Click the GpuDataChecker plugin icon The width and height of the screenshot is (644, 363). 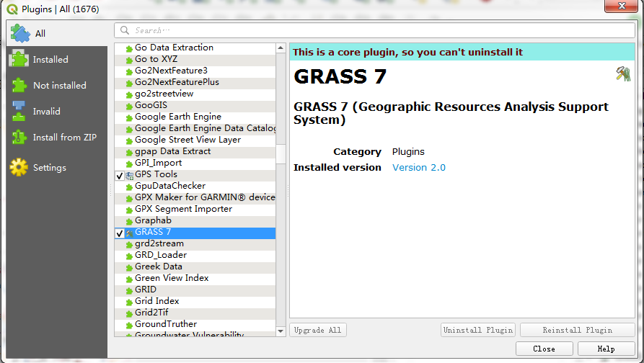pyautogui.click(x=129, y=187)
